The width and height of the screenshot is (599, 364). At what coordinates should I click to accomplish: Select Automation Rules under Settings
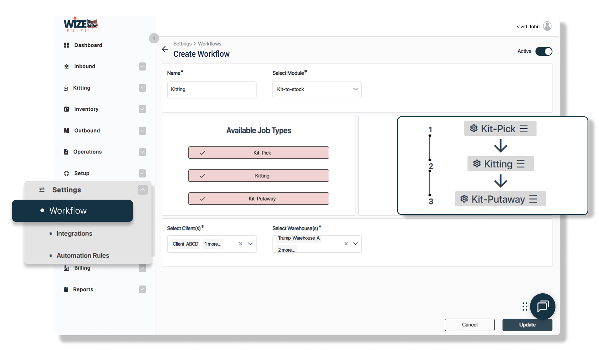pyautogui.click(x=83, y=255)
